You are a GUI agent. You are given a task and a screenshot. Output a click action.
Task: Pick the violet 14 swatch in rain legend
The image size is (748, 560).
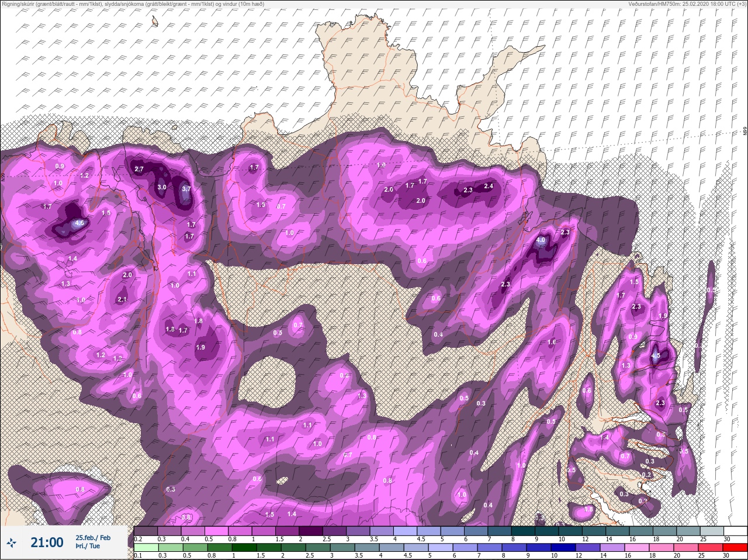pos(612,548)
